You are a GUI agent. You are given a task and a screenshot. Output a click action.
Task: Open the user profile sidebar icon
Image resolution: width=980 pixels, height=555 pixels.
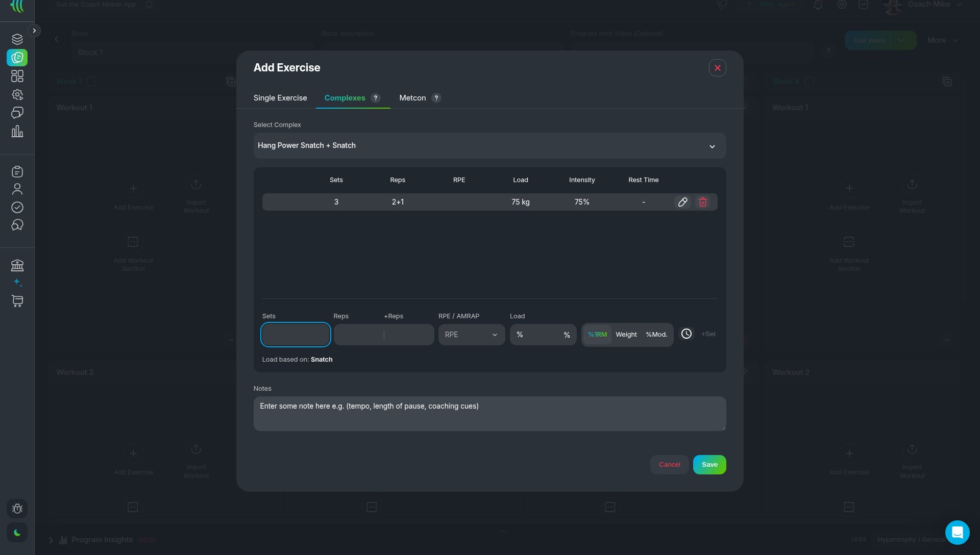pos(17,189)
